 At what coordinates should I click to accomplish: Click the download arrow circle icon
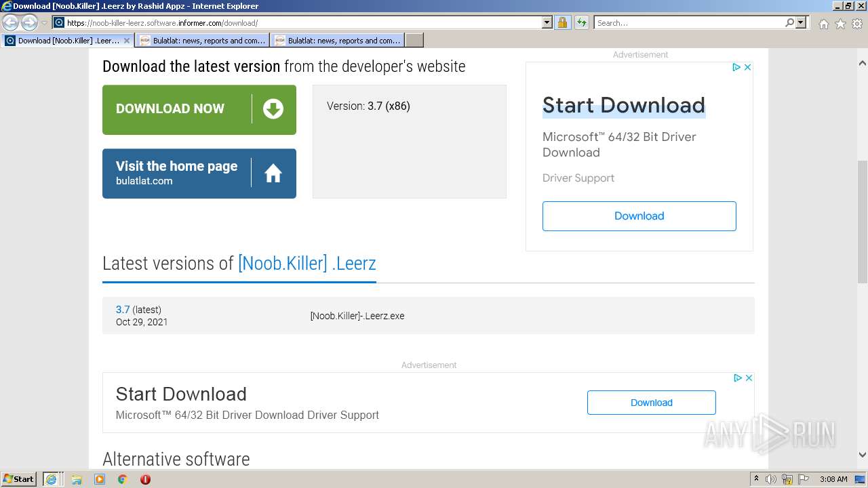[x=273, y=108]
